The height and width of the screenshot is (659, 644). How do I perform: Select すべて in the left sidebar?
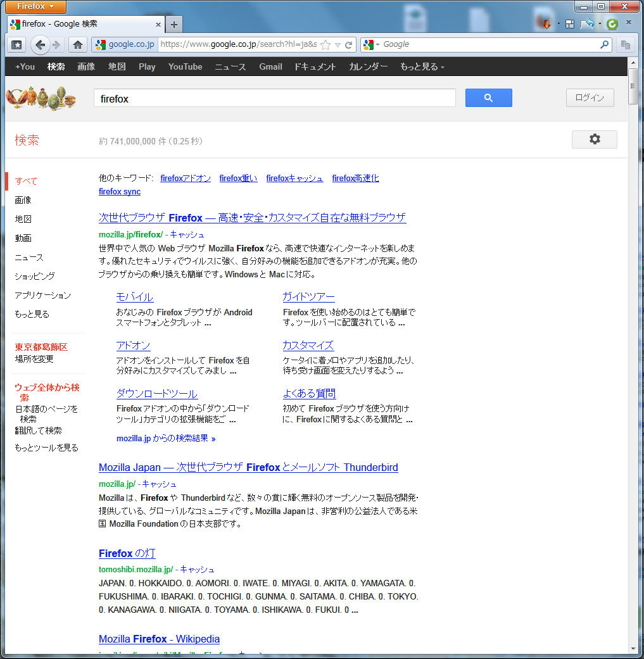(x=26, y=181)
